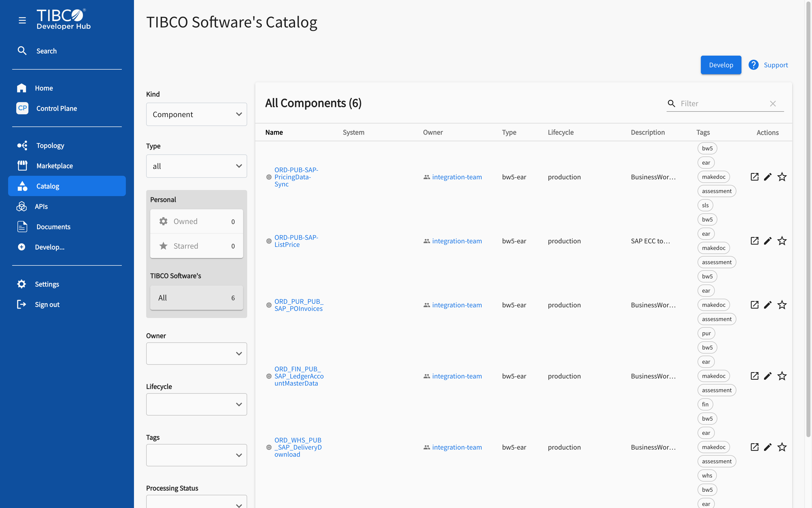Expand the Tags filter dropdown
The height and width of the screenshot is (508, 812).
pyautogui.click(x=197, y=455)
